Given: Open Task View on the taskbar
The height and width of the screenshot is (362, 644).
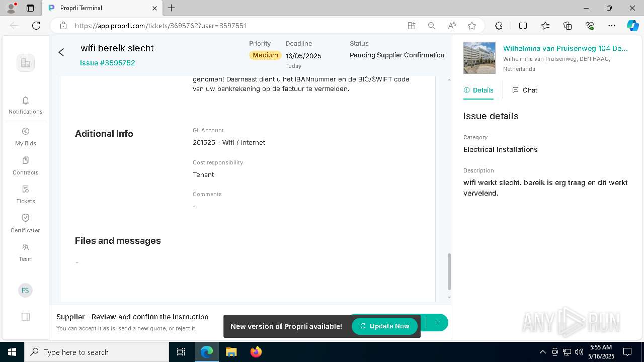Looking at the screenshot, I should click(x=181, y=352).
